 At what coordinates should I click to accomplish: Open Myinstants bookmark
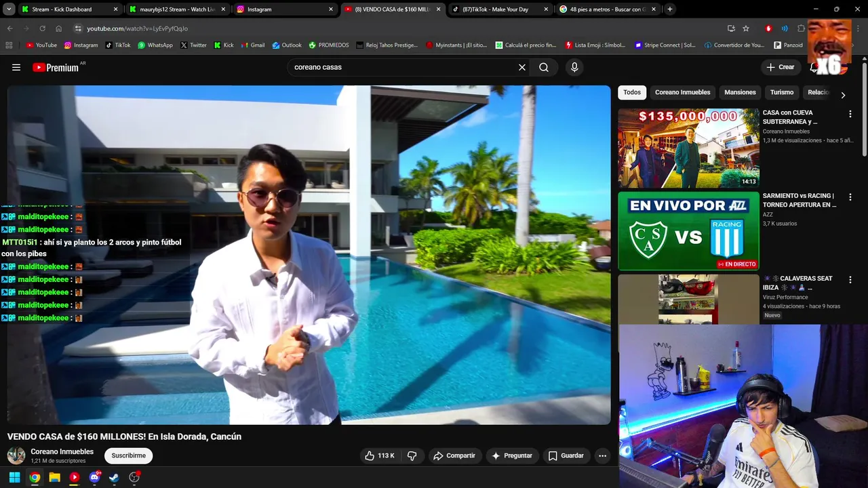click(x=456, y=45)
